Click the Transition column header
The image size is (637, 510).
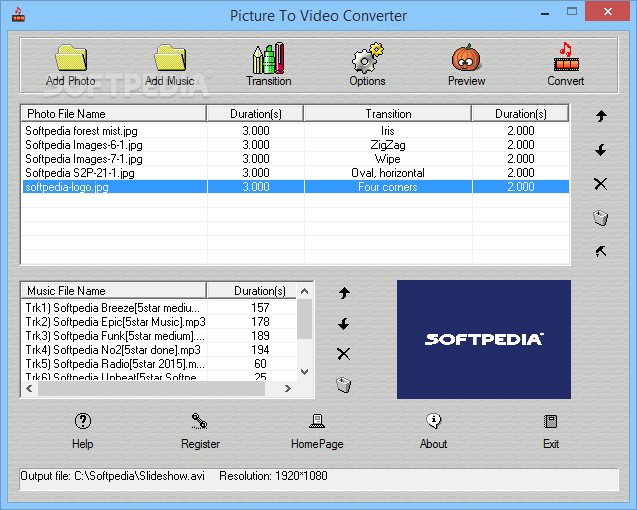click(388, 114)
